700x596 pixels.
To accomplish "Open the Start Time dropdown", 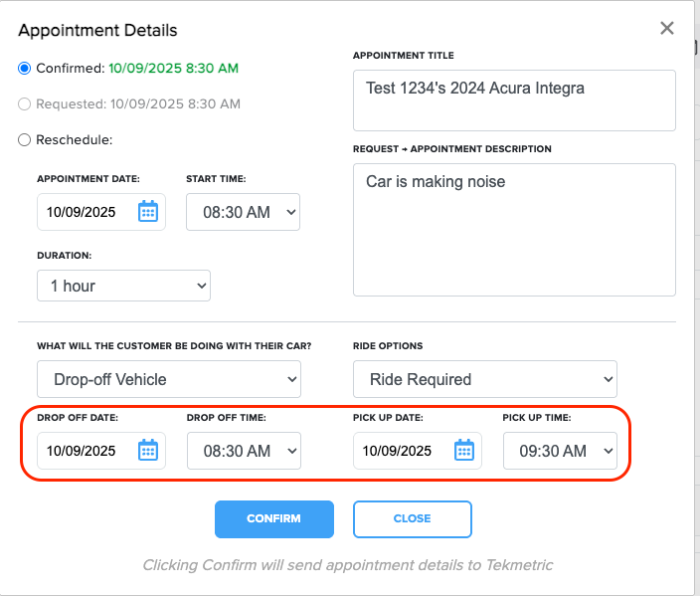I will pos(243,212).
